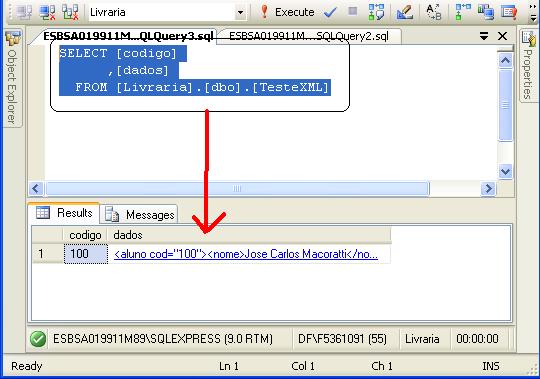
Task: Switch to the Messages tab
Action: [x=139, y=214]
